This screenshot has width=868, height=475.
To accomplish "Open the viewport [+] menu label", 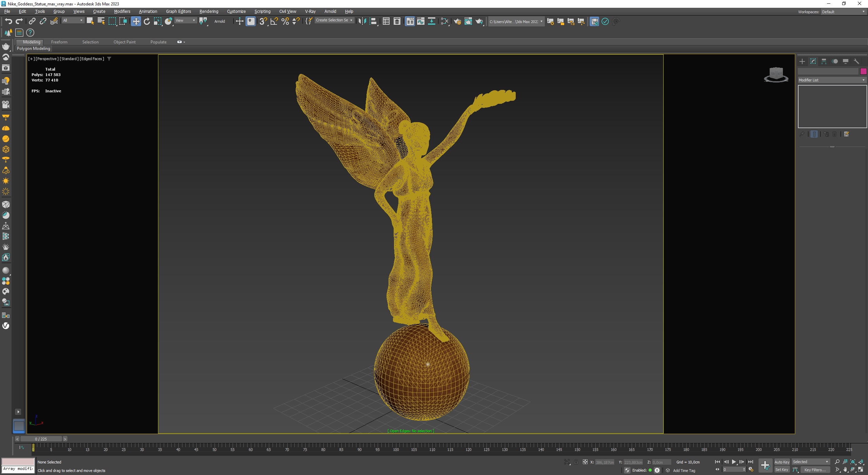I will click(31, 59).
